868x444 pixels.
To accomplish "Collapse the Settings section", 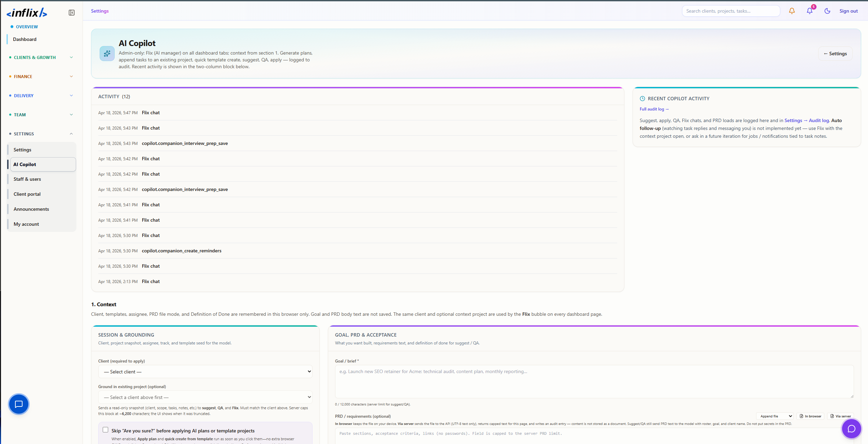I will tap(41, 134).
